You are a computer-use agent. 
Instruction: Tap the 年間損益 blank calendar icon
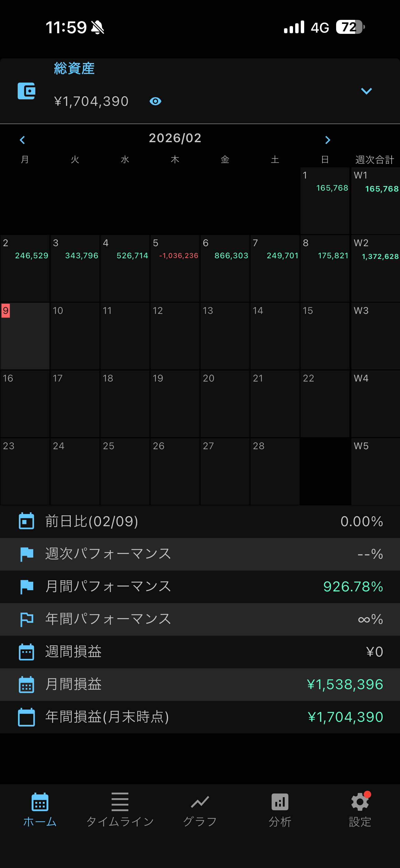pyautogui.click(x=26, y=717)
